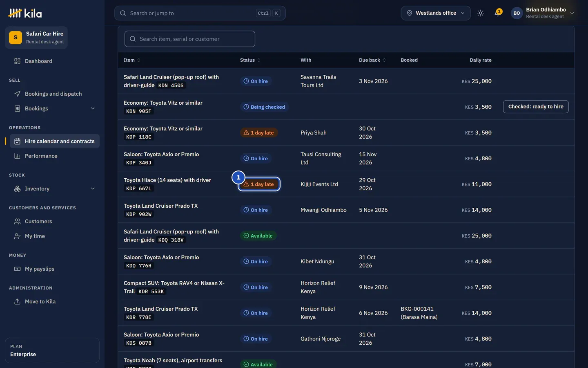This screenshot has height=368, width=588.
Task: Click the Bookings sidebar icon
Action: (17, 108)
